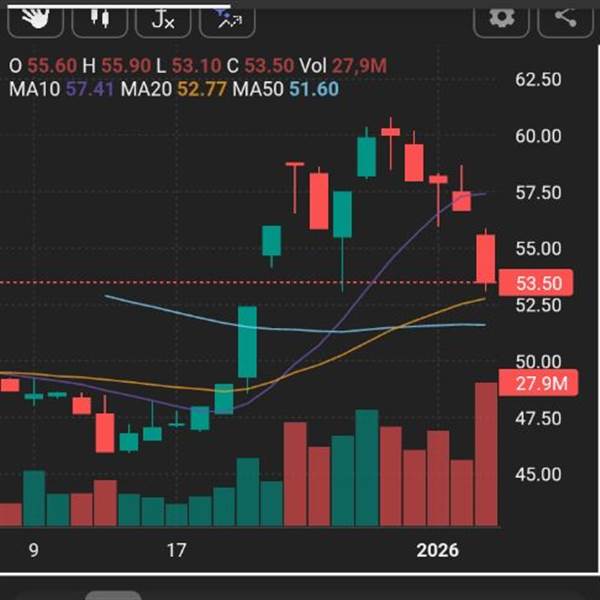
Task: Tap the 53.50 current price tag
Action: tap(536, 283)
